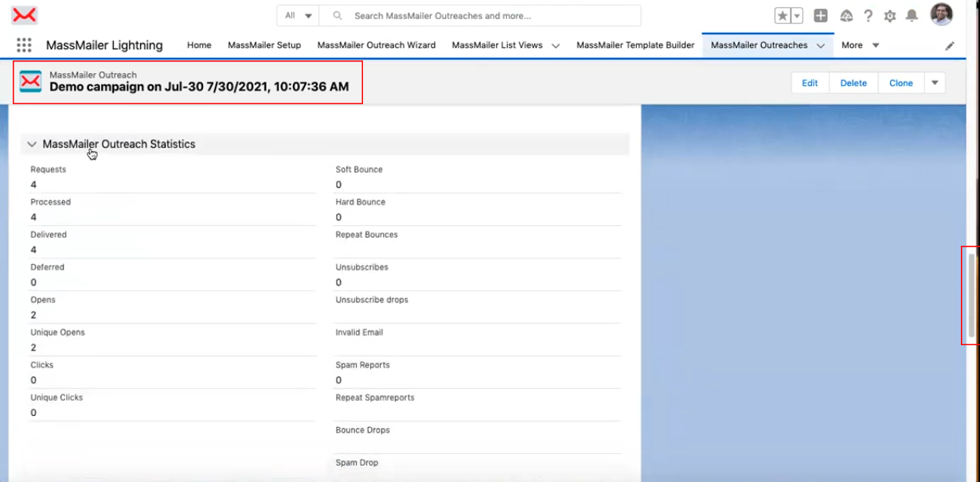Open the record actions dropdown arrow

(935, 83)
